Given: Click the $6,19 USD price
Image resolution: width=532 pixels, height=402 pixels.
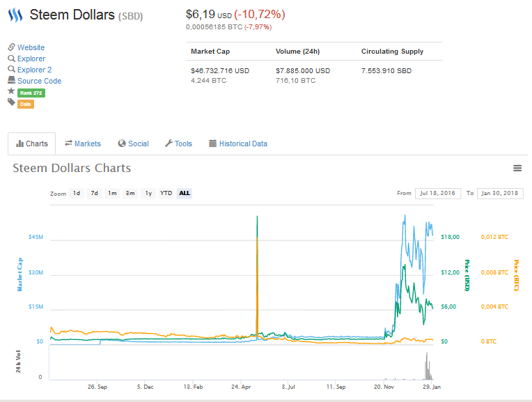Looking at the screenshot, I should [209, 14].
